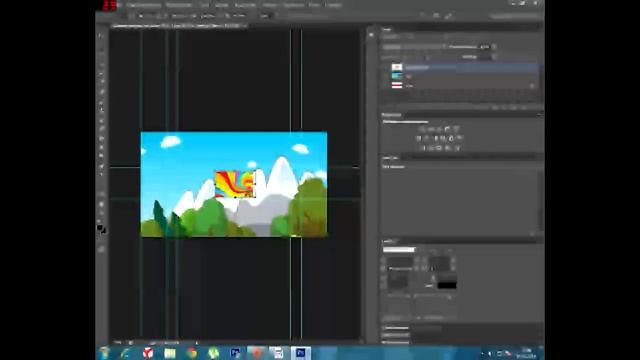The image size is (640, 360).
Task: Add a Channel Mixer adjustment layer
Action: [x=451, y=138]
